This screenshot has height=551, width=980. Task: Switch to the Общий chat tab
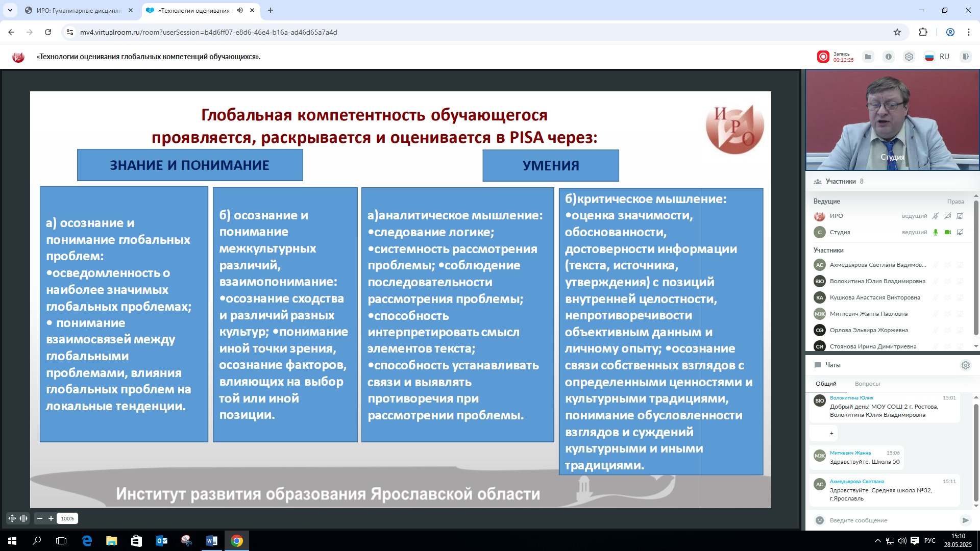click(826, 384)
